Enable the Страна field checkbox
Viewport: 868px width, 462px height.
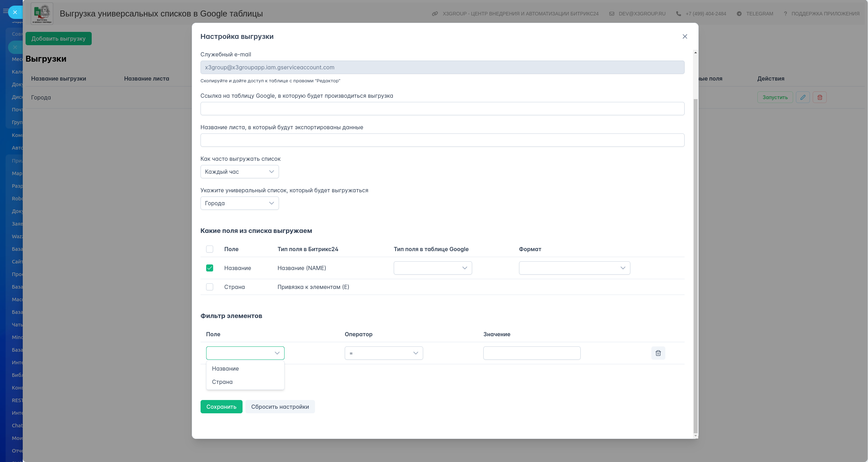click(210, 287)
